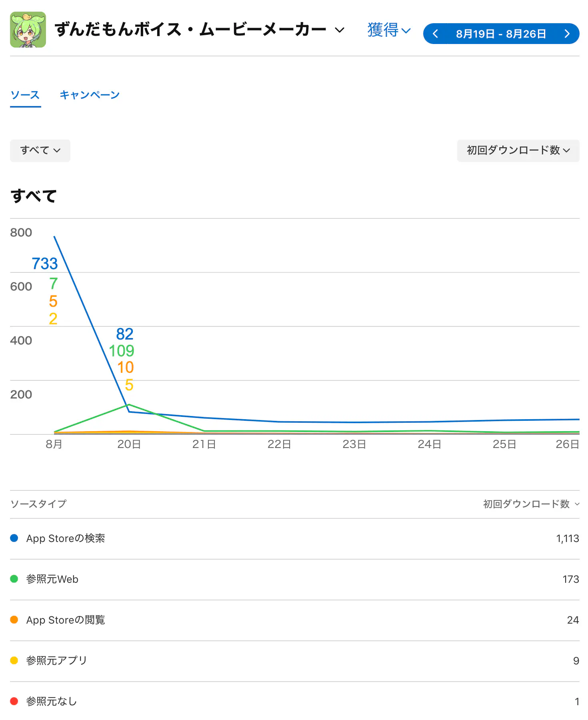Click the 82 data label on chart

125,334
